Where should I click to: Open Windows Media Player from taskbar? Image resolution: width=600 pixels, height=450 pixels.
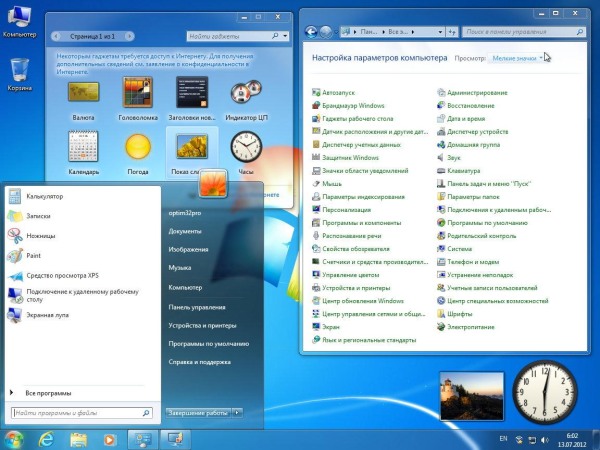coord(109,438)
